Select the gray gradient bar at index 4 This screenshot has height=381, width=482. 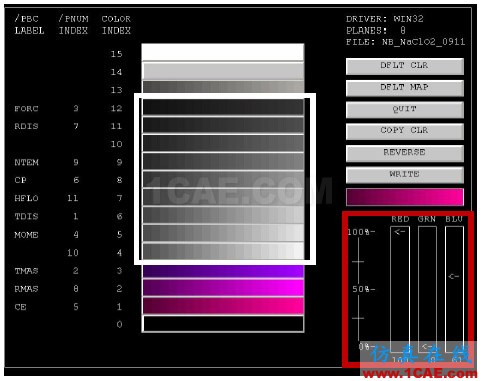[223, 251]
